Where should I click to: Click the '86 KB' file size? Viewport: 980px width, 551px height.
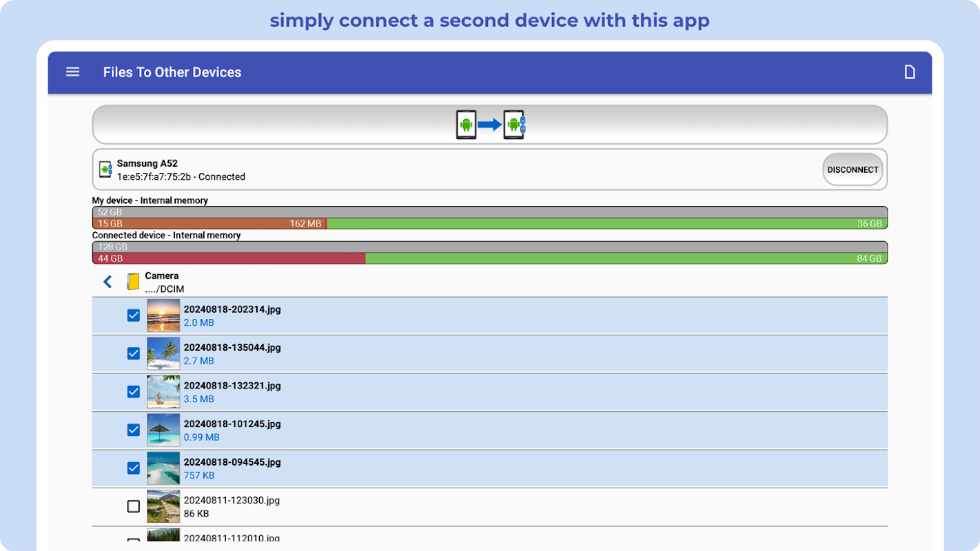(x=196, y=514)
